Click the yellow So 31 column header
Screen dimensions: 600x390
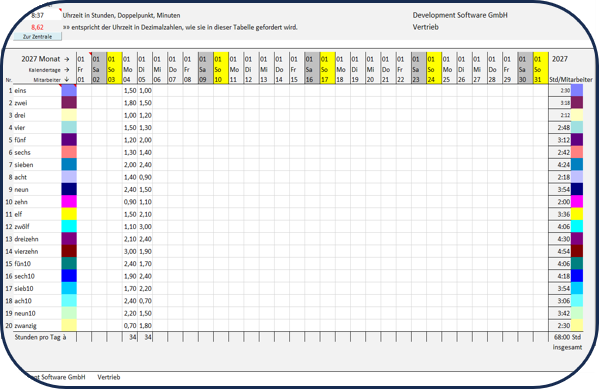541,69
